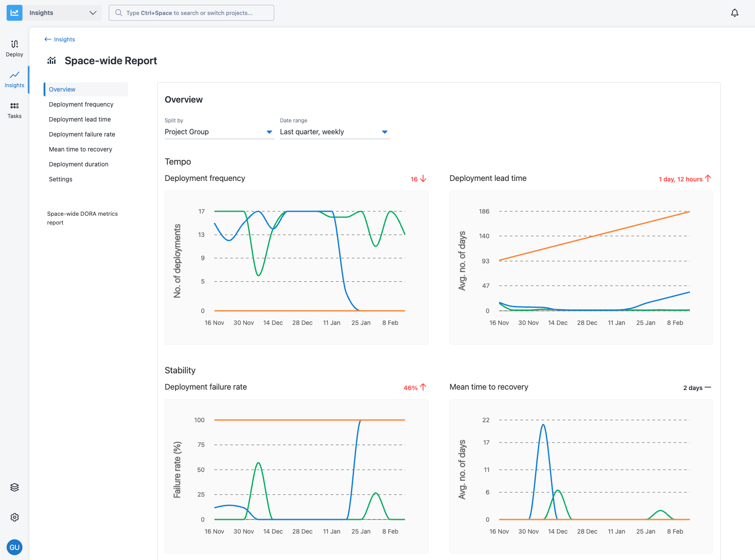The width and height of the screenshot is (755, 560).
Task: Click the notification bell icon
Action: pyautogui.click(x=734, y=12)
